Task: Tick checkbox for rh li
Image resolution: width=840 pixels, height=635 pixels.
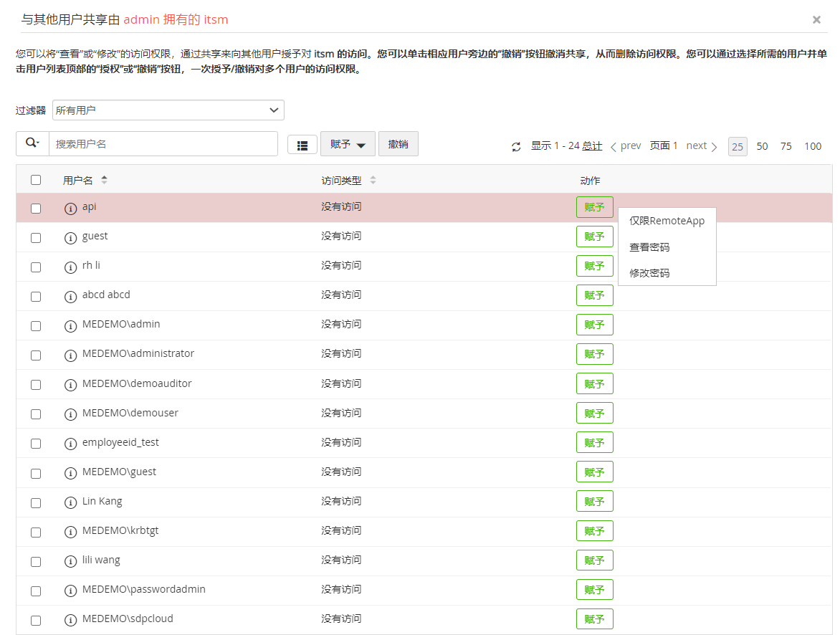Action: [x=36, y=267]
